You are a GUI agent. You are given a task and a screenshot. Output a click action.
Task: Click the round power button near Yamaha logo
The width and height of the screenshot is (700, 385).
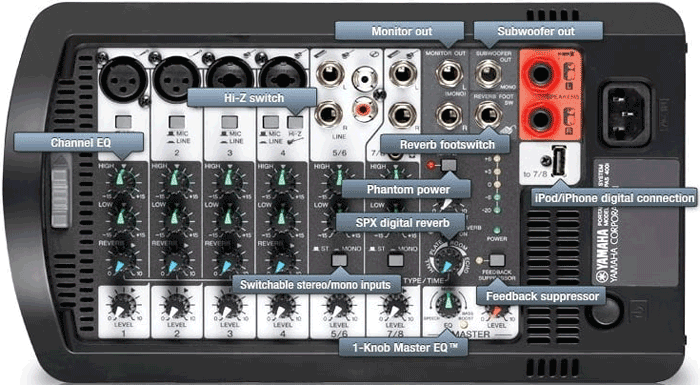(x=606, y=311)
